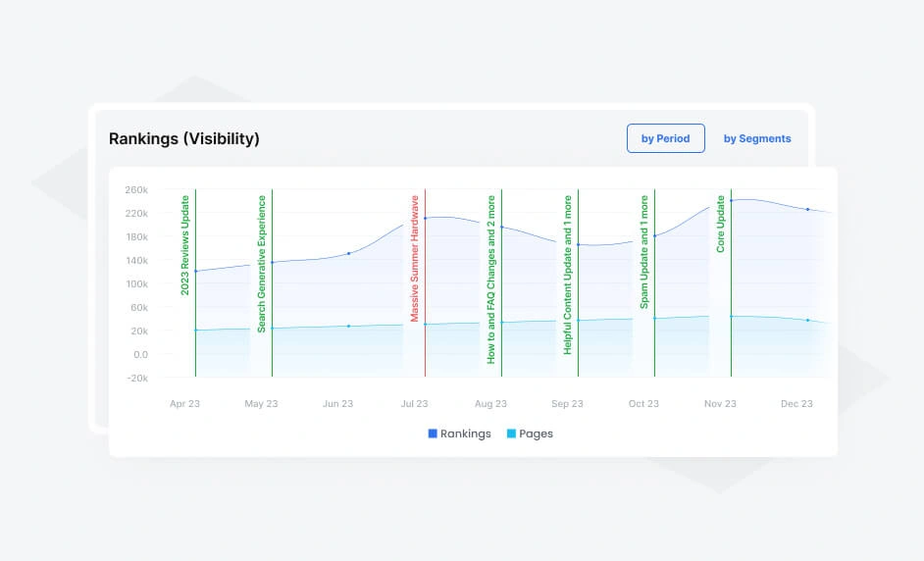The height and width of the screenshot is (561, 924).
Task: Click the Pages data point near Dec 23
Action: (x=807, y=320)
